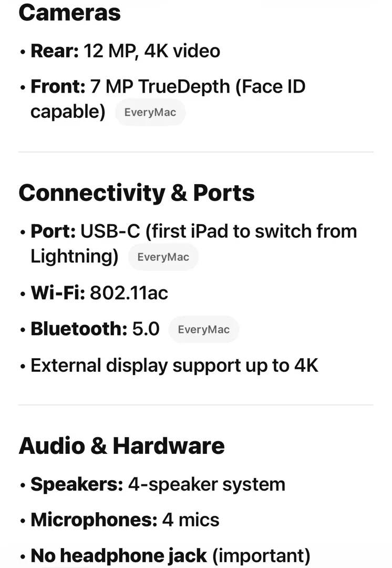Click the bold 'Front:' label
Image resolution: width=392 pixels, height=568 pixels.
point(58,87)
